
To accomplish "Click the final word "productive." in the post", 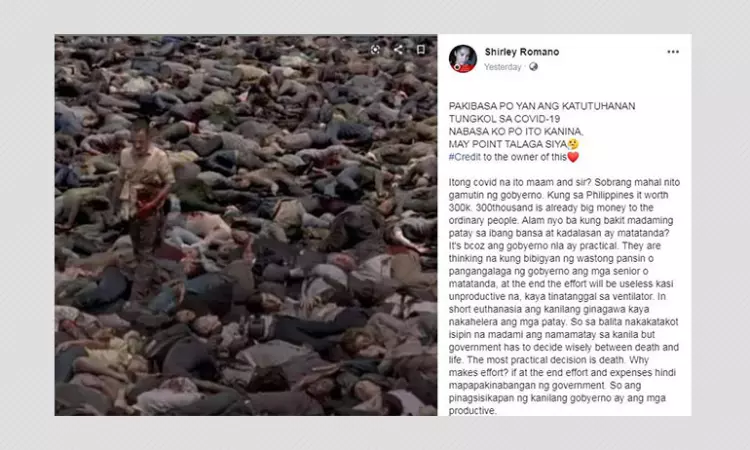I will coord(472,411).
